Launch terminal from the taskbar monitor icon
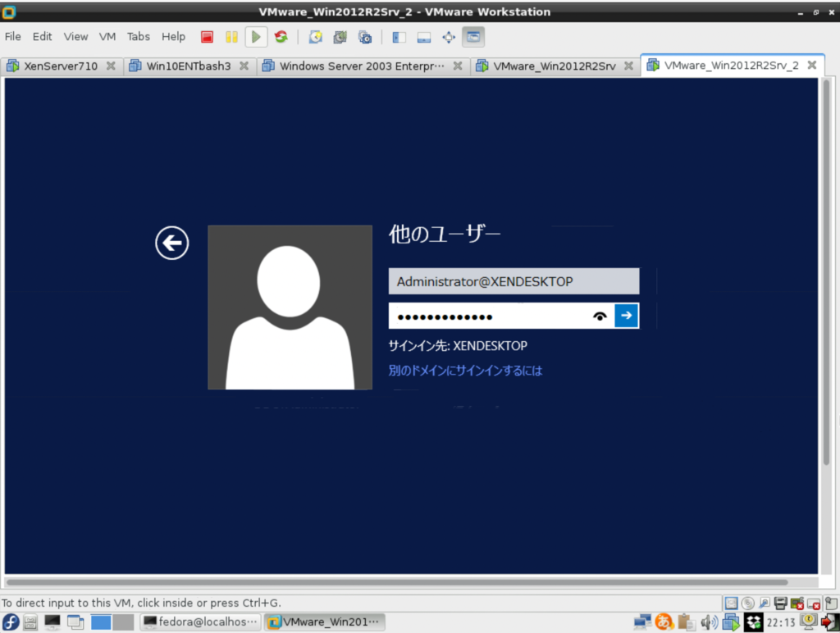Image resolution: width=840 pixels, height=633 pixels. tap(52, 622)
